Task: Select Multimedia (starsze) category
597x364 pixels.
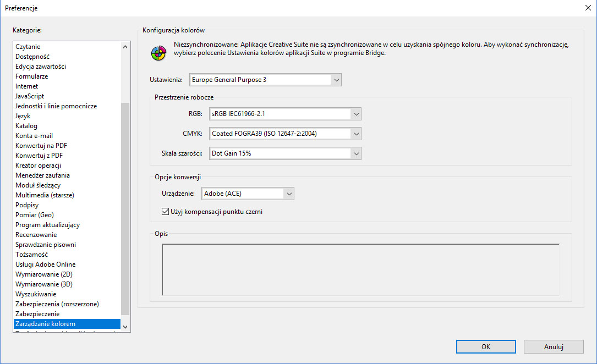Action: coord(67,195)
